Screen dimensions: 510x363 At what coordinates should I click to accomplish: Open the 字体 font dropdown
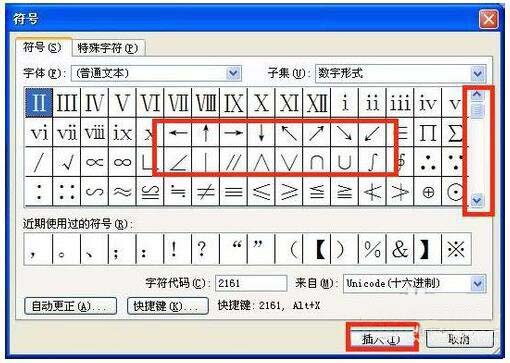[233, 73]
